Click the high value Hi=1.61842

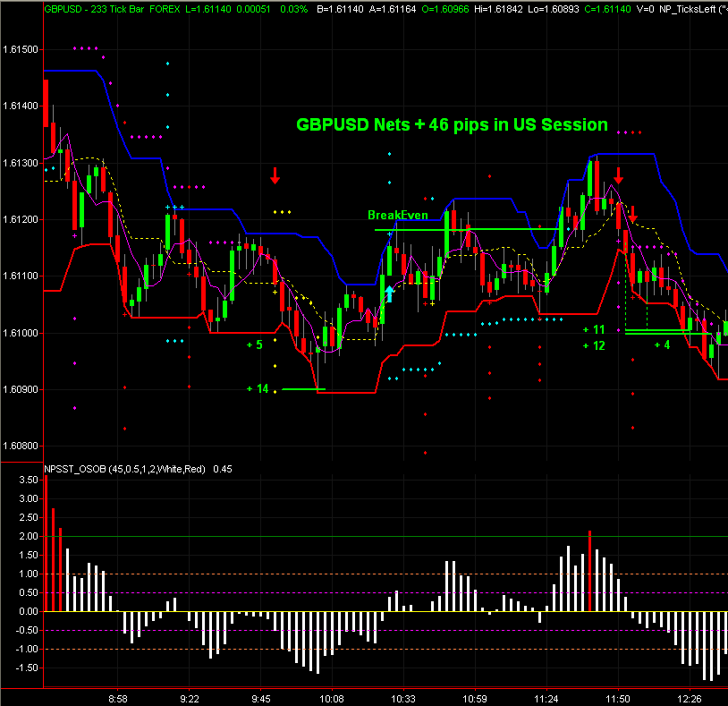pos(499,9)
